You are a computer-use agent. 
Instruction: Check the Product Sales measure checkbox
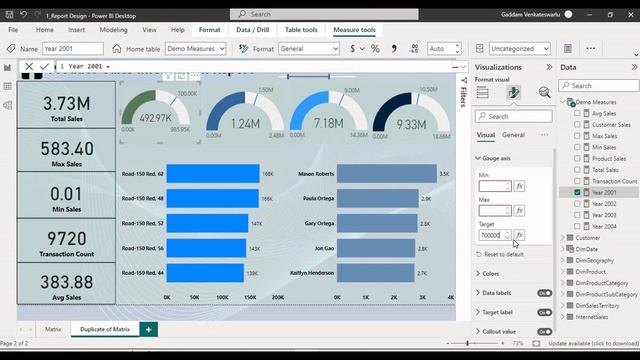577,158
